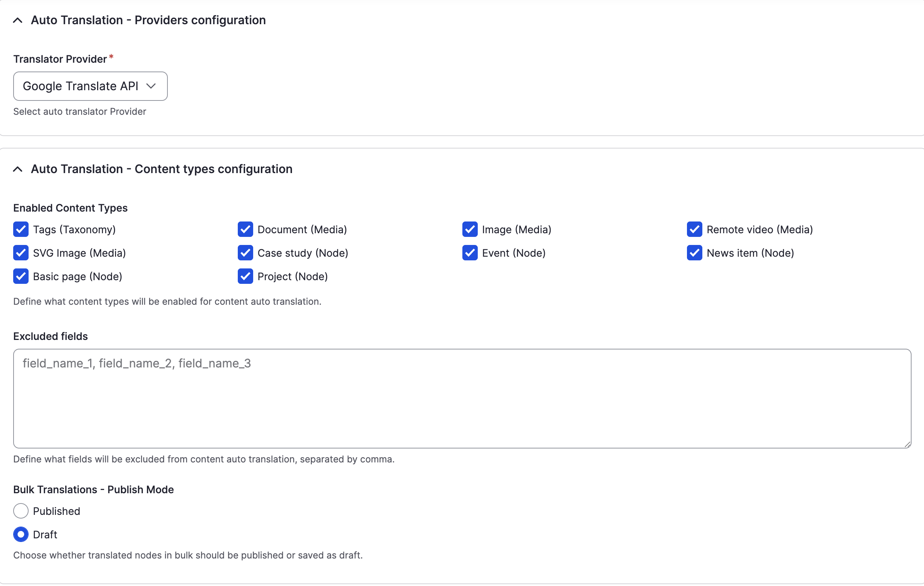The height and width of the screenshot is (586, 924).
Task: Click the Translator Provider chevron arrow
Action: click(151, 86)
